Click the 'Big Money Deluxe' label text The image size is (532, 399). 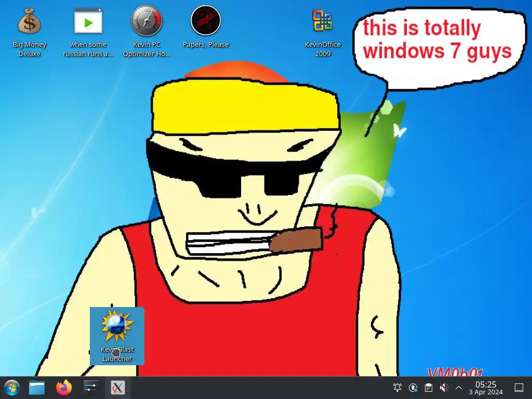[29, 49]
